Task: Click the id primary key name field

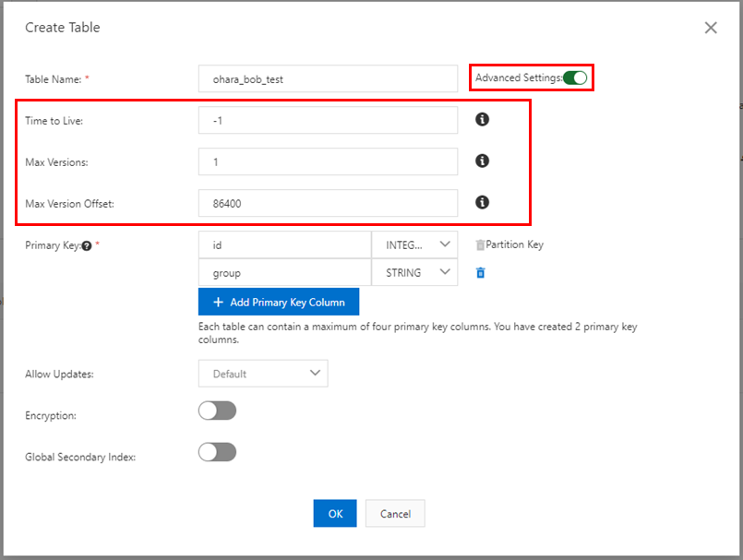Action: coord(284,244)
